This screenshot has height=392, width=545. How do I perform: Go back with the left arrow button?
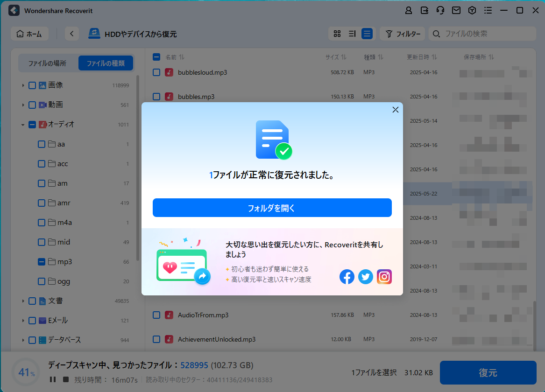pyautogui.click(x=71, y=34)
